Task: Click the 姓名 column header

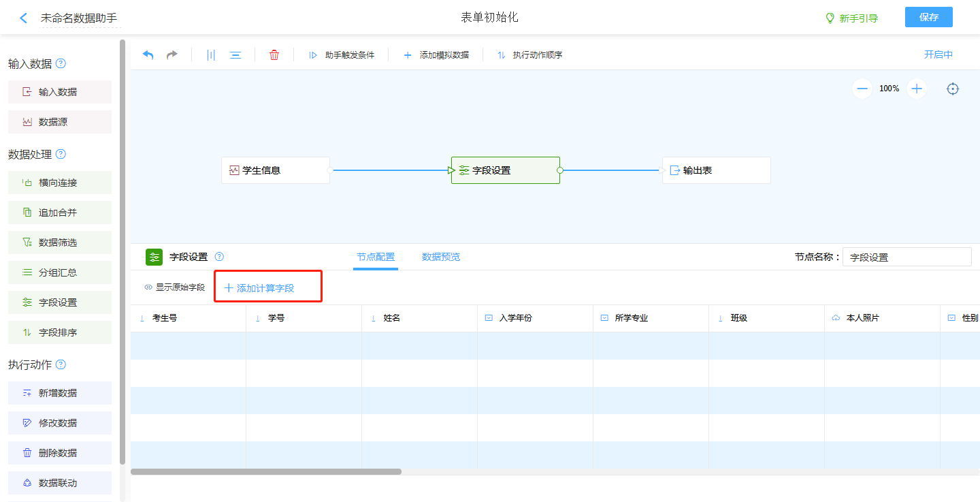Action: (x=420, y=318)
